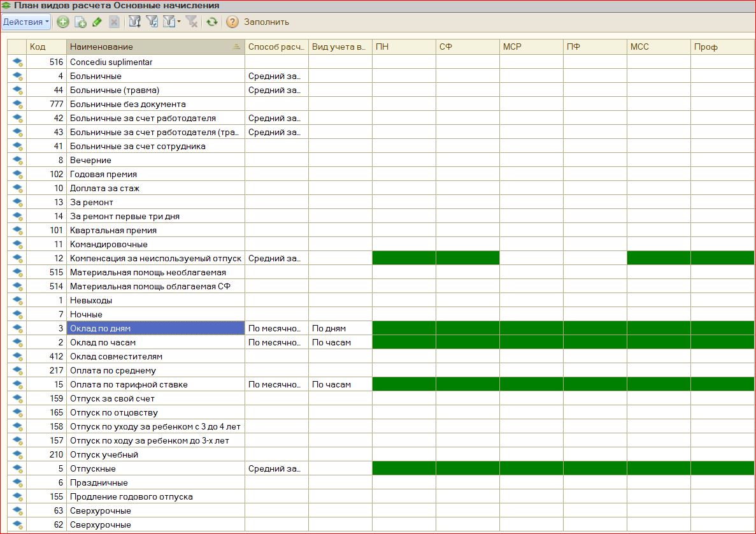Click По месячно.. cell in Оклад по часам row
This screenshot has height=534, width=756.
pos(277,342)
